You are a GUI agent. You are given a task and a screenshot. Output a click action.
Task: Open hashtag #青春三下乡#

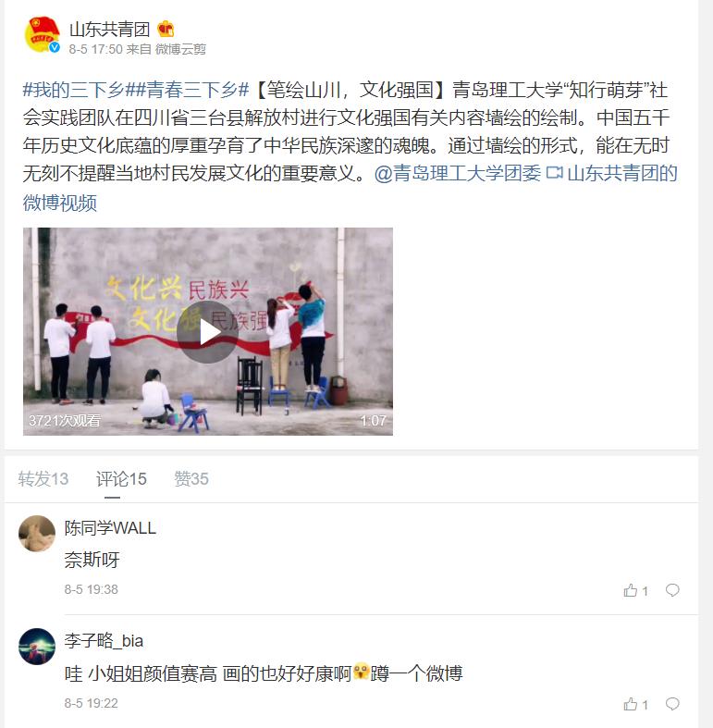(x=187, y=90)
